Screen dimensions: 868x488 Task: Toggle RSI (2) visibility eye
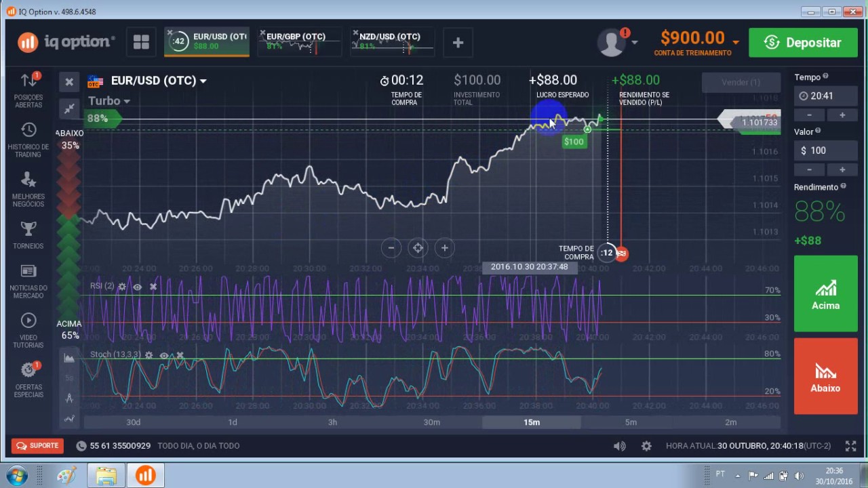(x=138, y=287)
